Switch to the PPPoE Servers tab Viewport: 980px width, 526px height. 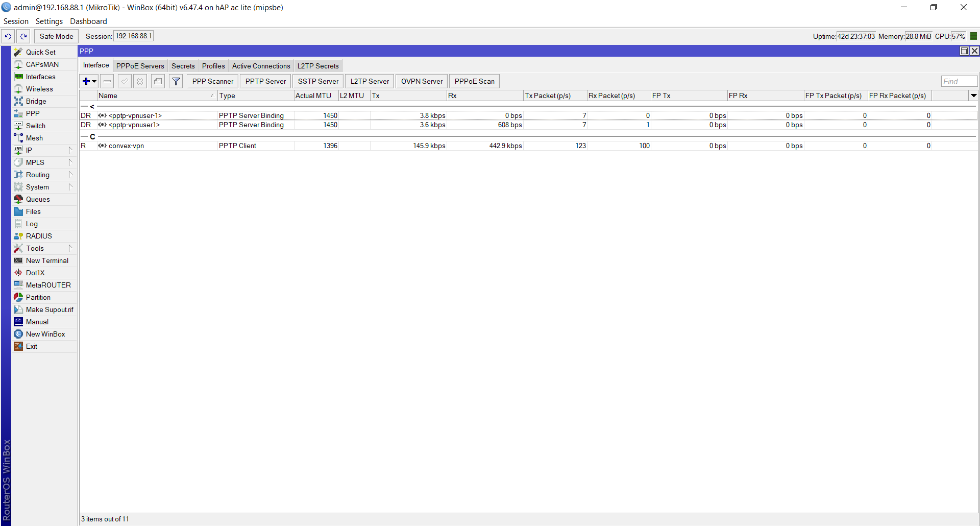pyautogui.click(x=140, y=66)
